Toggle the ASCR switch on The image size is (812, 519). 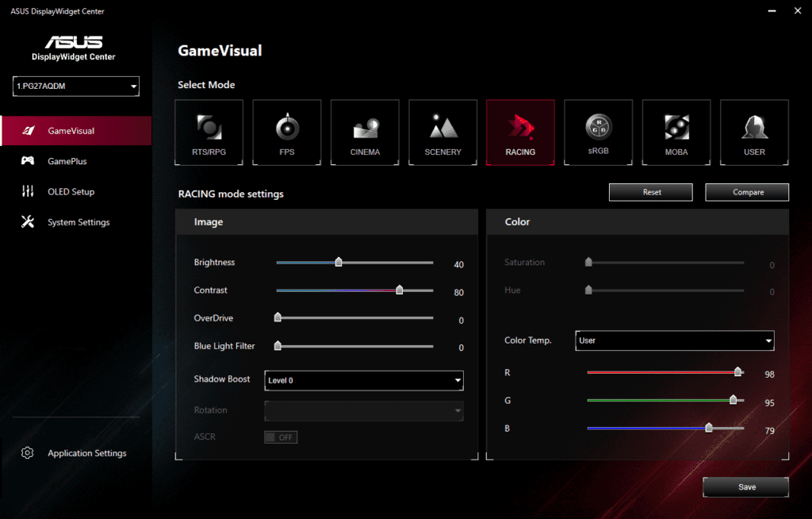[x=280, y=436]
